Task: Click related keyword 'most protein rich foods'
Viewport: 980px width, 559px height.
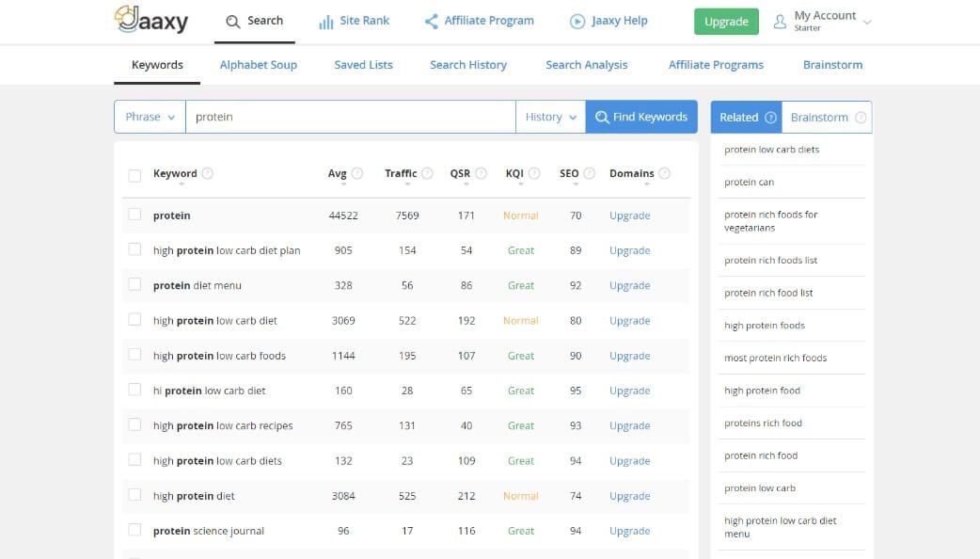Action: coord(775,358)
